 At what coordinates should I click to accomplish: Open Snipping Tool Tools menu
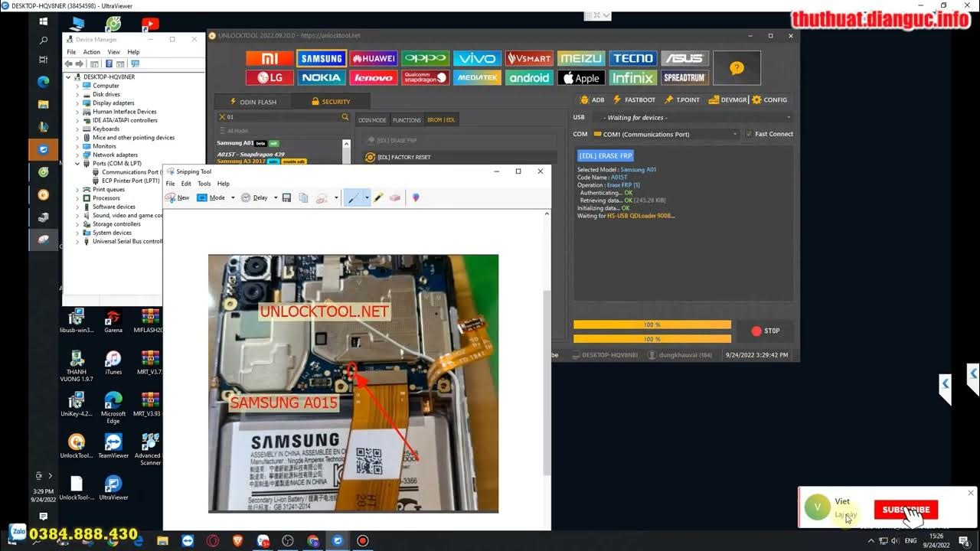pos(204,184)
